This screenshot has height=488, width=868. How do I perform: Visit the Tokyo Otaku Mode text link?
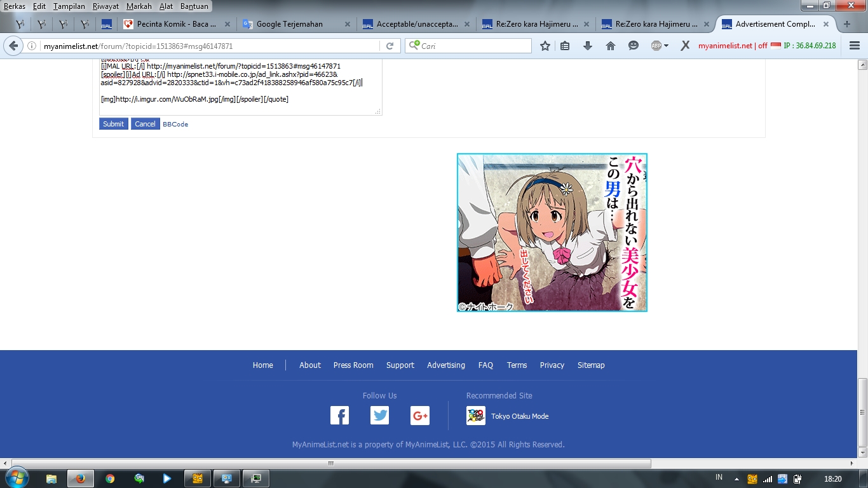pyautogui.click(x=520, y=416)
